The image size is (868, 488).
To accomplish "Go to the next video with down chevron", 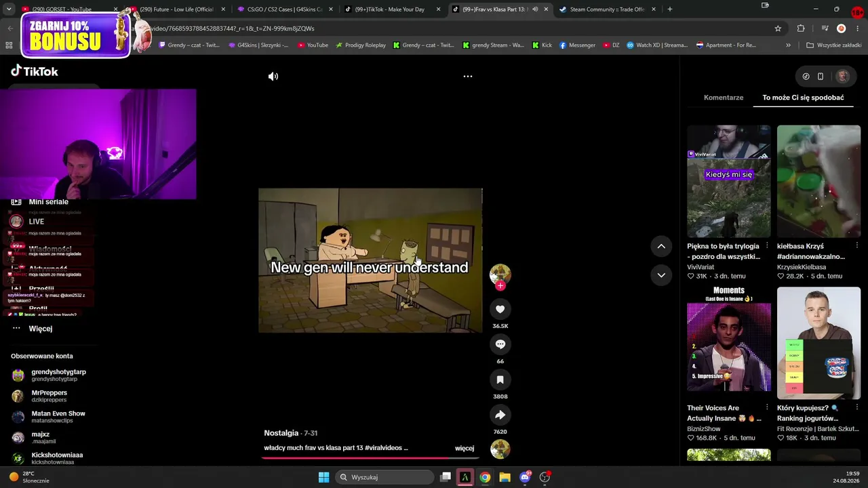I will 661,275.
